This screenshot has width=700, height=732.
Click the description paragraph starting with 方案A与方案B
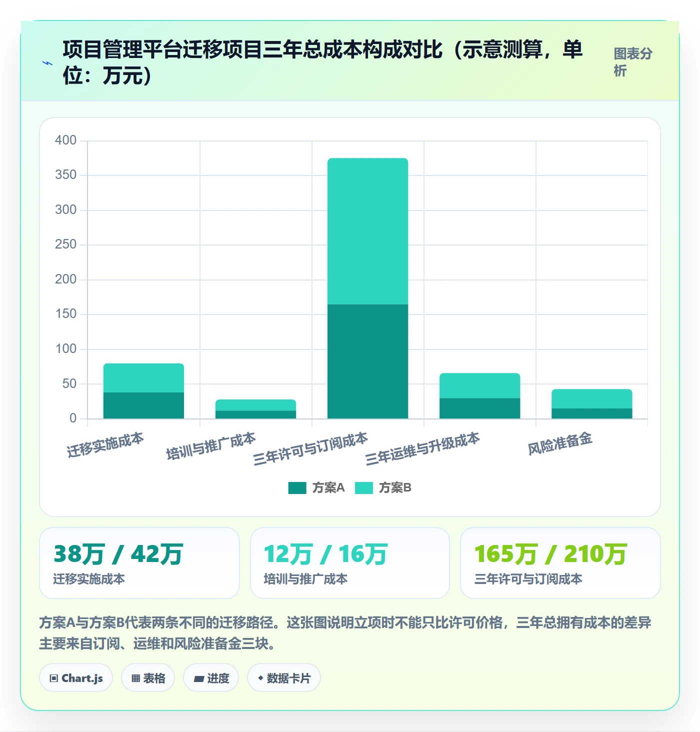tap(345, 632)
